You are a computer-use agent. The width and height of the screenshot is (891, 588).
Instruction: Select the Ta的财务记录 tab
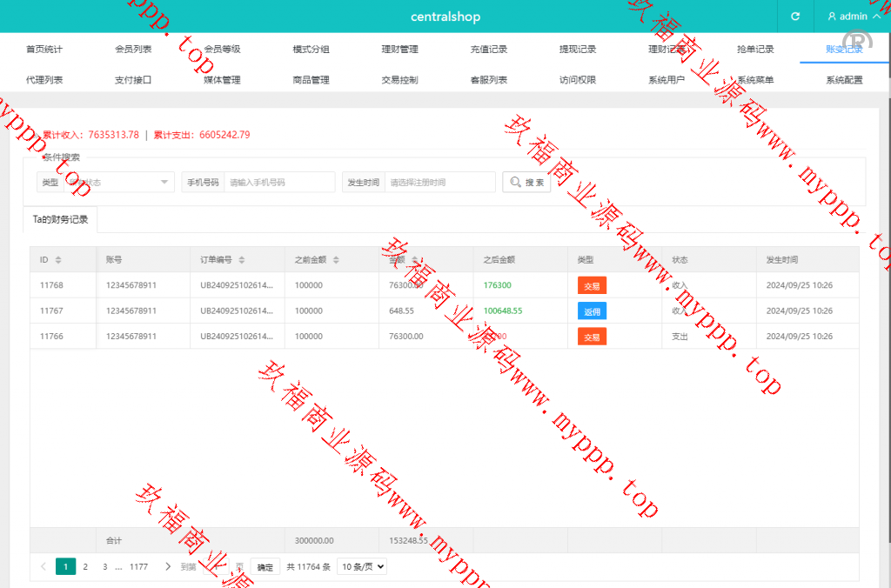point(60,220)
